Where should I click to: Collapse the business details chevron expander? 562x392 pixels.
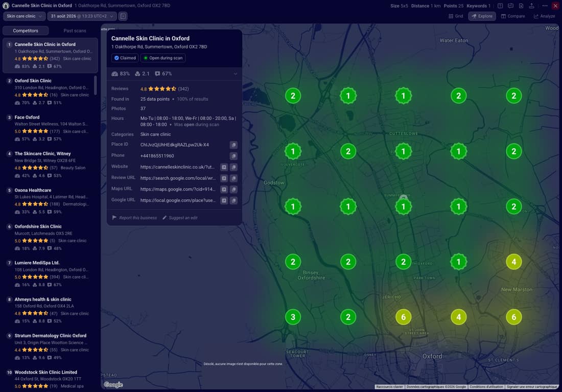coord(236,74)
